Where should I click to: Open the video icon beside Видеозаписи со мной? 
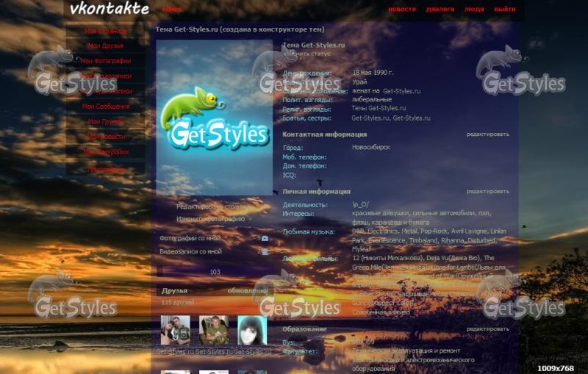(265, 252)
